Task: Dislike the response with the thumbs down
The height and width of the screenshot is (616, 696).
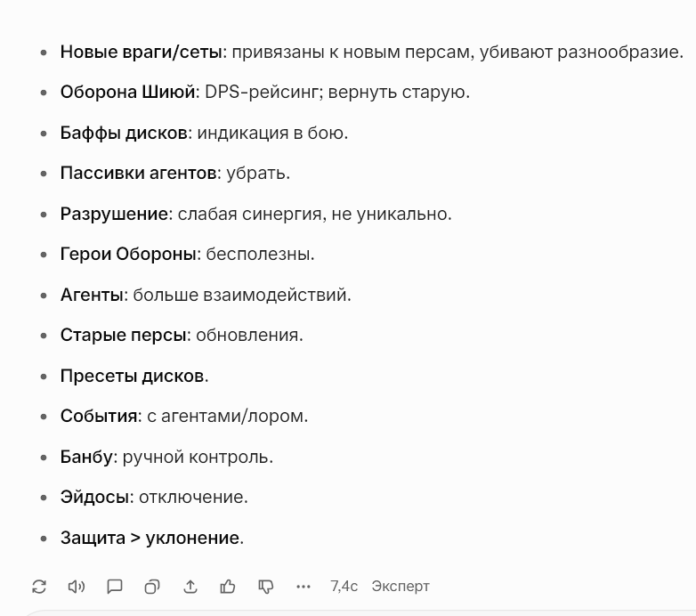Action: click(266, 586)
